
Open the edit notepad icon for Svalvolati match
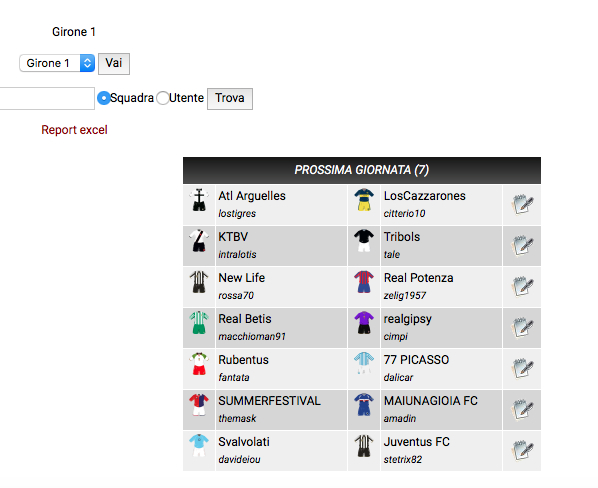pyautogui.click(x=522, y=450)
